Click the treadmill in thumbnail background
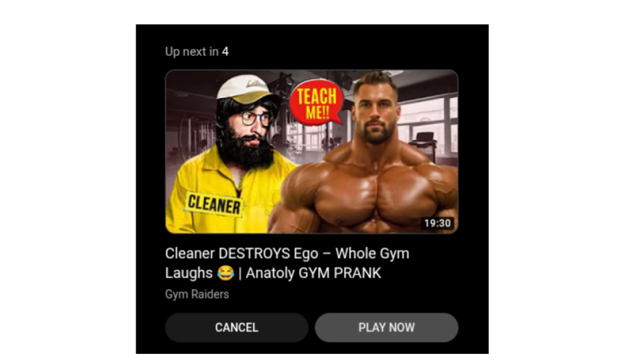Viewport: 644px width, 362px height. coord(425,143)
